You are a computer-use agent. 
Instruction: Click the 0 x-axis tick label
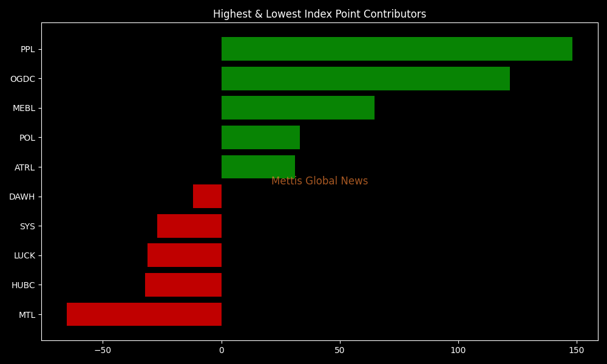[x=222, y=350]
